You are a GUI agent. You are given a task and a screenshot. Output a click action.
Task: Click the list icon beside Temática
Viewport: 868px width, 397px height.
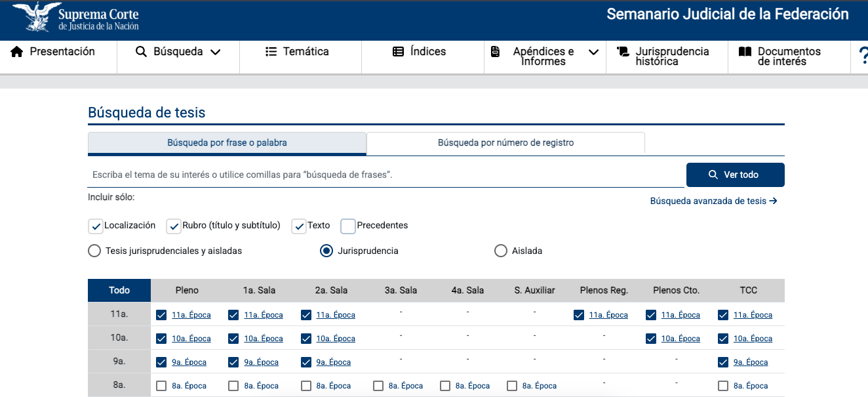point(271,52)
